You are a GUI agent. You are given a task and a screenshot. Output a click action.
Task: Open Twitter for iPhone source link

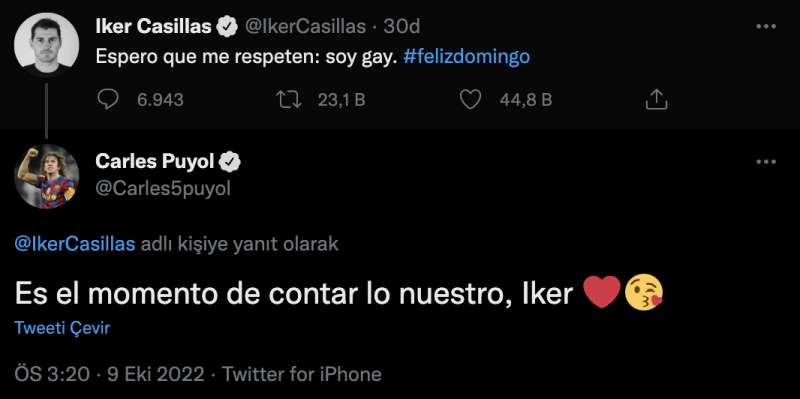click(x=302, y=375)
